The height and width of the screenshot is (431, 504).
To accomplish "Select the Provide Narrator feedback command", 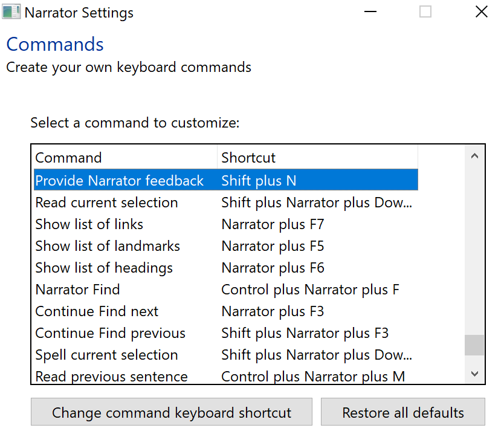I will click(x=120, y=180).
